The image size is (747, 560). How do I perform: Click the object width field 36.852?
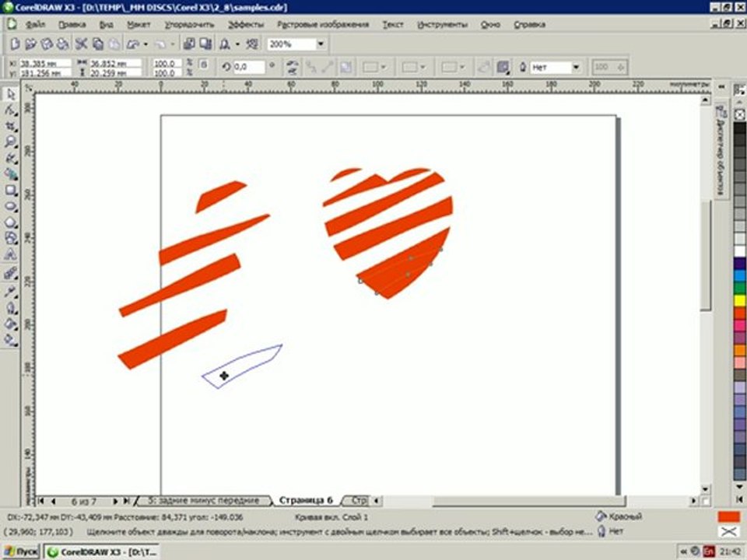pyautogui.click(x=115, y=63)
